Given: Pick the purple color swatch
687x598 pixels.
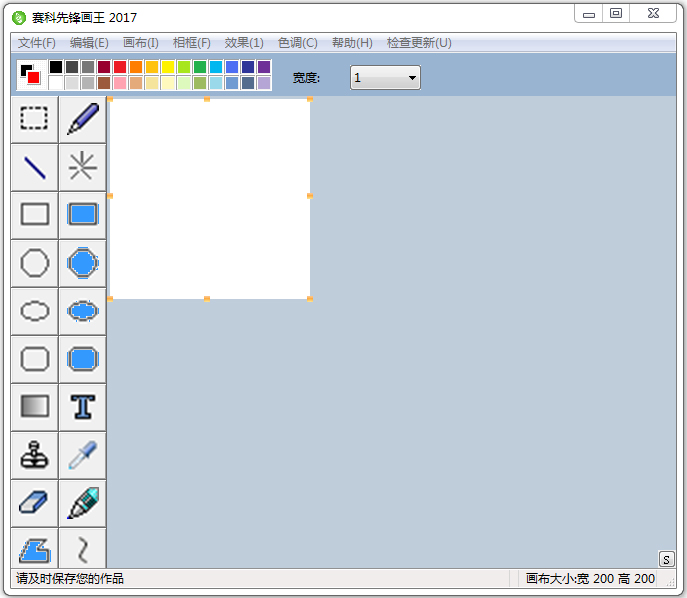Looking at the screenshot, I should tap(264, 67).
